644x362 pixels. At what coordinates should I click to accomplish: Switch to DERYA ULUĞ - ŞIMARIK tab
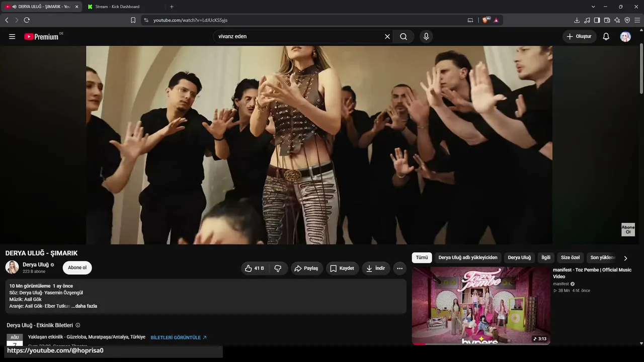(x=41, y=7)
